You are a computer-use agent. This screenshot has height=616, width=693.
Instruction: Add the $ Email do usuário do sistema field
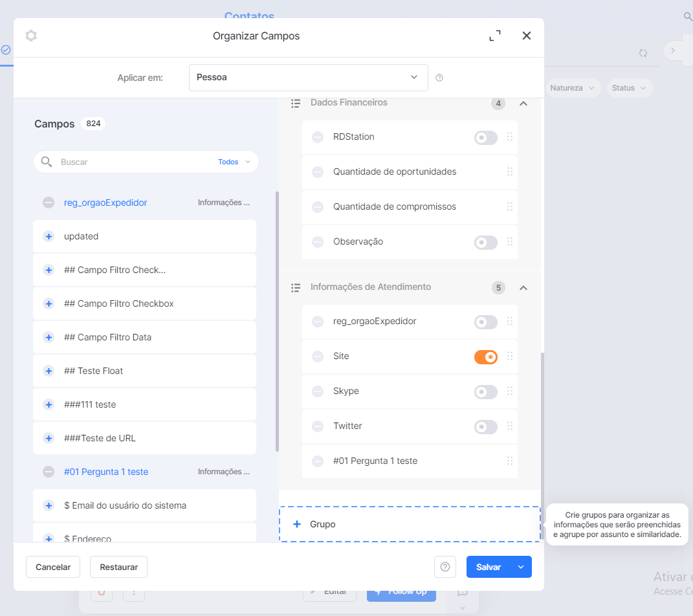point(49,505)
